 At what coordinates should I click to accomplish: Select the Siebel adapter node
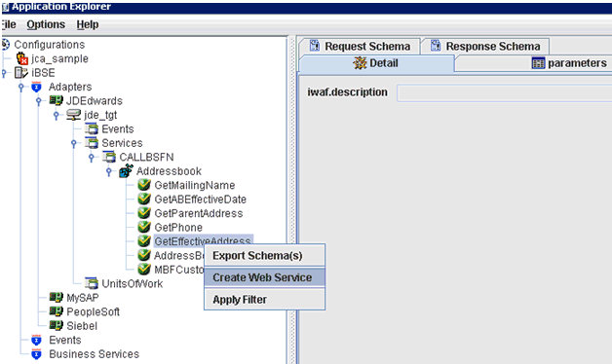[x=82, y=326]
